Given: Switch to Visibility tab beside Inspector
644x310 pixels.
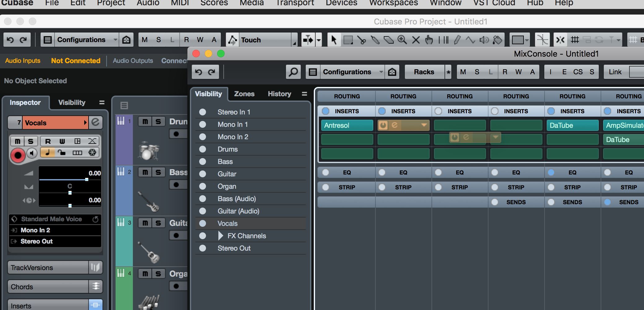Looking at the screenshot, I should click(72, 102).
